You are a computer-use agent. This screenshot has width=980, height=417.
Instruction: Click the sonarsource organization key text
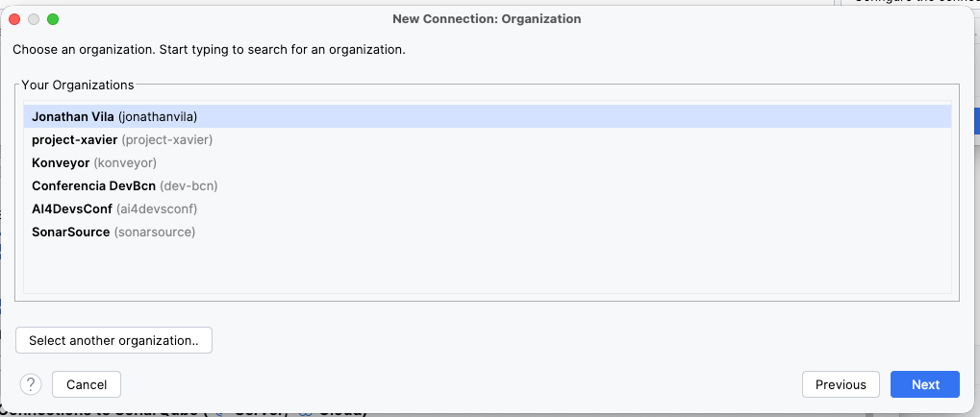point(155,232)
